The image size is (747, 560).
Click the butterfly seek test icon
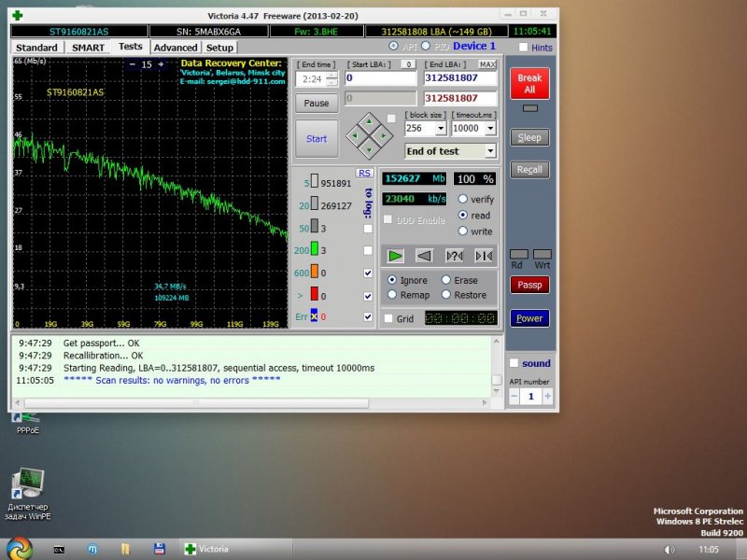click(484, 255)
